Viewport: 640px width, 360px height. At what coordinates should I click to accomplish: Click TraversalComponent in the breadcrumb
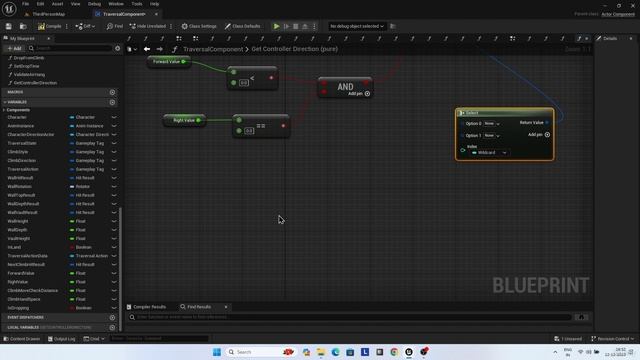tap(213, 49)
